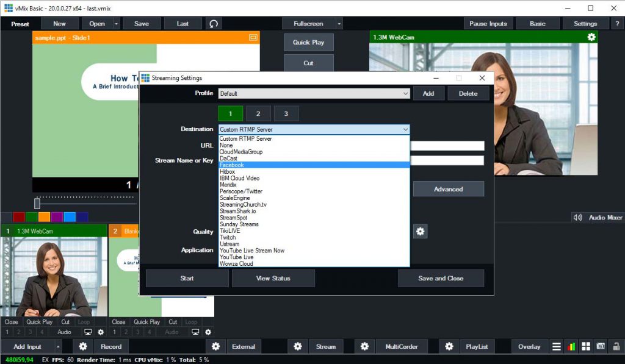The image size is (625, 364).
Task: Click the monitor icon in the orange sample.ppt preview header
Action: click(x=253, y=37)
